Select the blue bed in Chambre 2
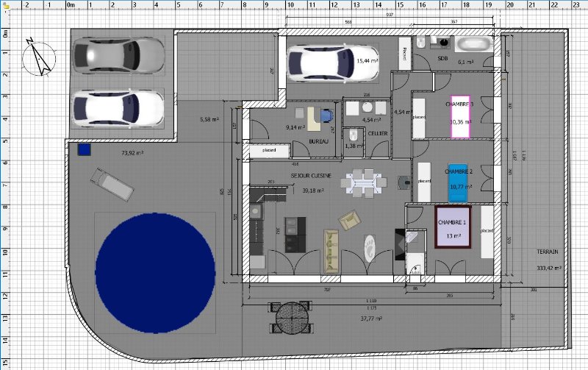Viewport: 588px width, 370px height. pos(458,182)
